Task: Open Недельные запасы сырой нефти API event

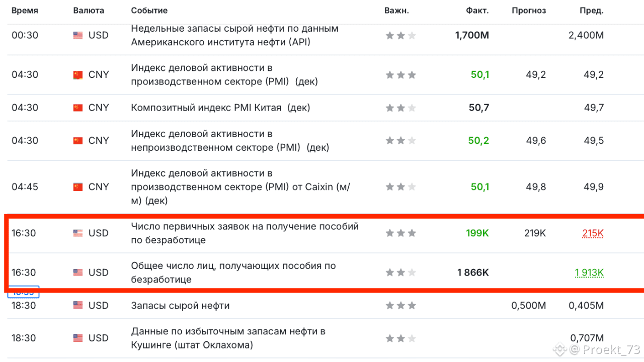Action: point(235,35)
